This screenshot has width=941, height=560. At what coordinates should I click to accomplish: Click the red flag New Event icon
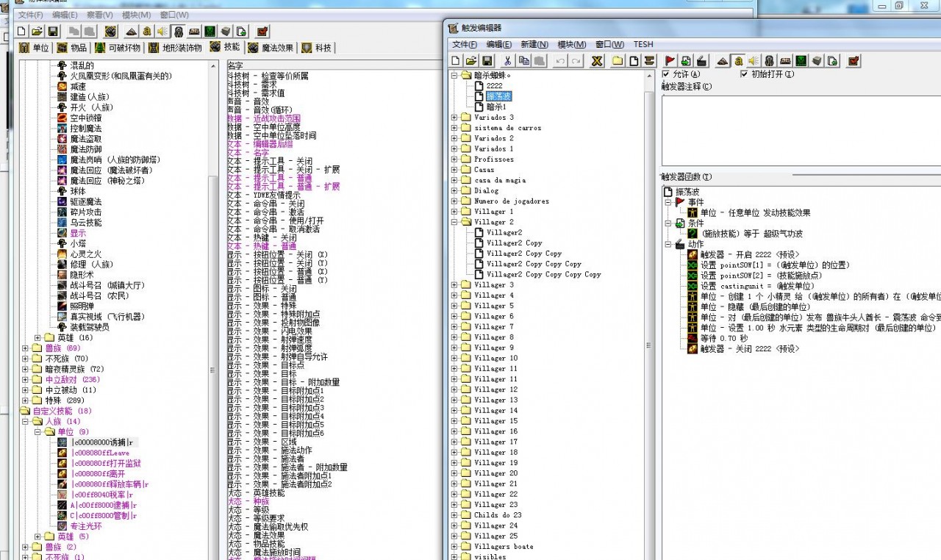[x=670, y=61]
